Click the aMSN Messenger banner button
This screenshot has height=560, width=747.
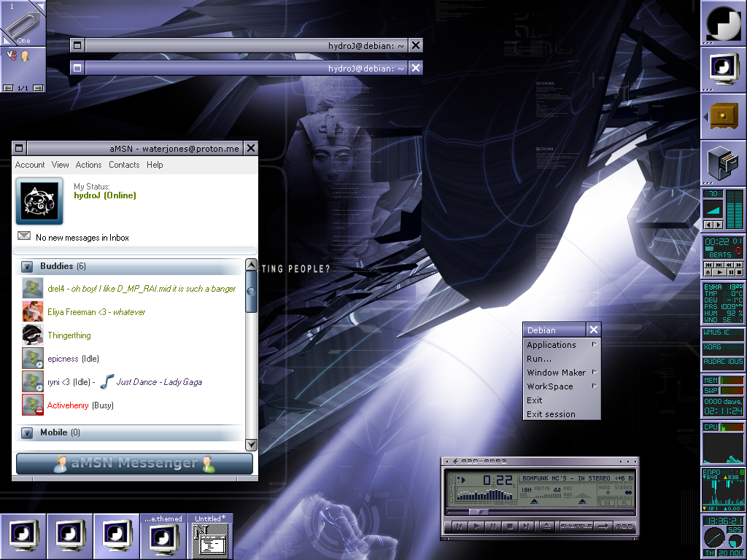point(134,464)
